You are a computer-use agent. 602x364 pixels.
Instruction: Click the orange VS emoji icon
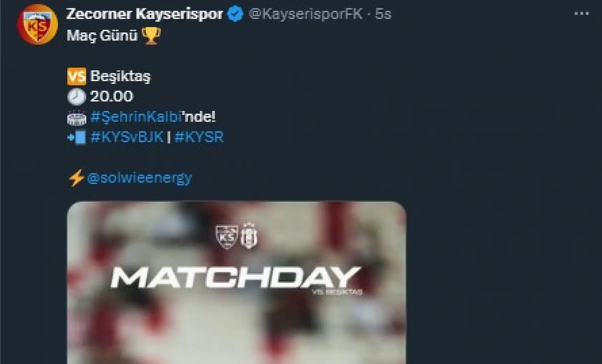pyautogui.click(x=77, y=76)
